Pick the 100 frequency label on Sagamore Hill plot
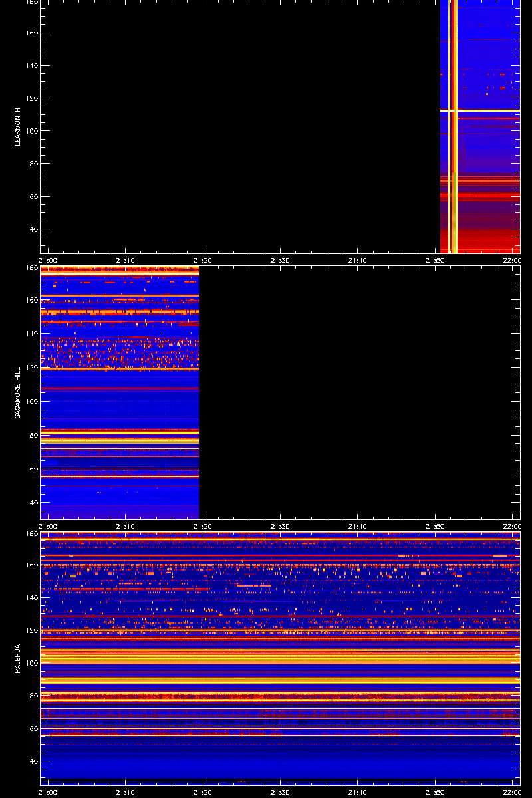The image size is (532, 798). coord(33,402)
